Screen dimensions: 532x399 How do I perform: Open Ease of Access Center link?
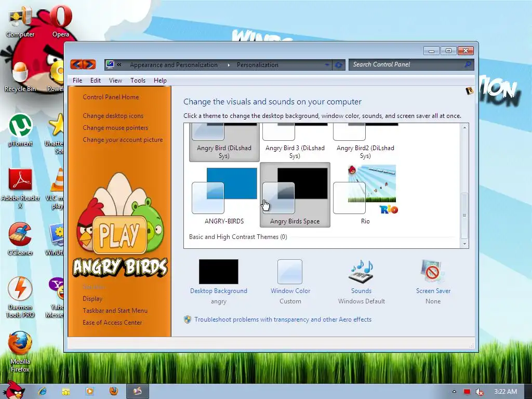click(x=112, y=322)
